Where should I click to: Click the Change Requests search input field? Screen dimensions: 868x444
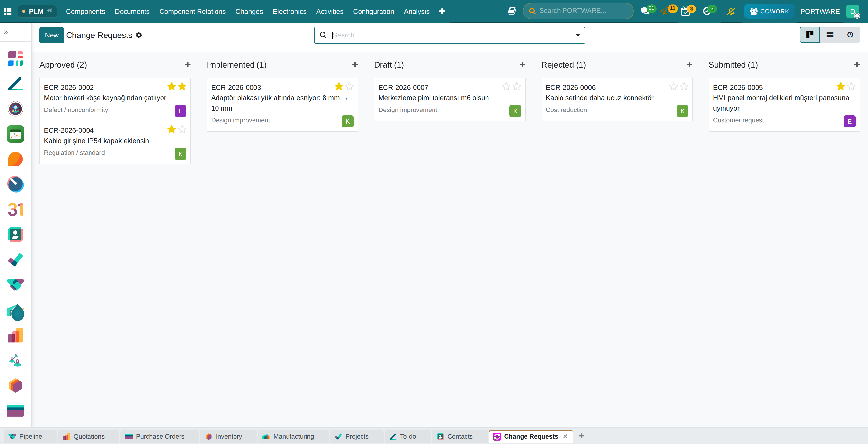(x=451, y=35)
